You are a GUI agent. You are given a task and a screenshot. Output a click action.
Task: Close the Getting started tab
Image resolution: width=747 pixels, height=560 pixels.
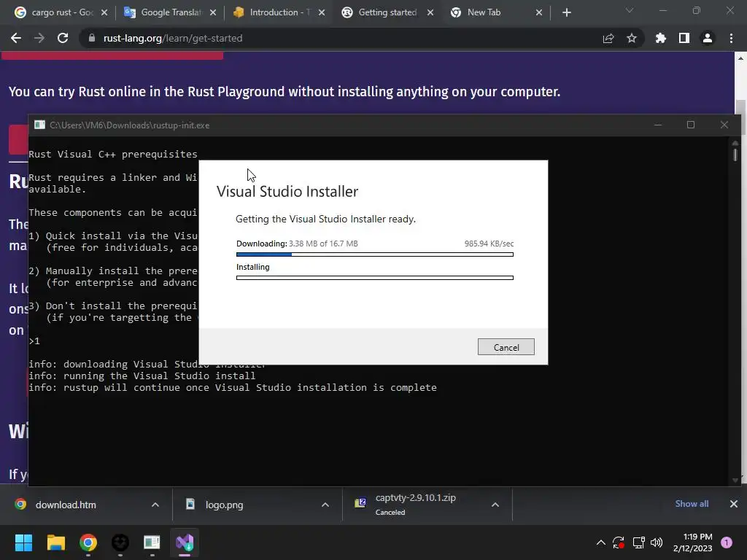click(x=430, y=13)
